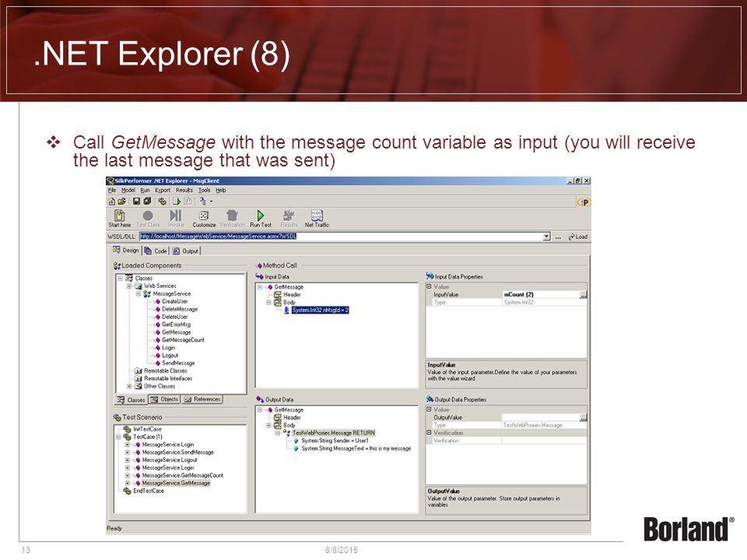Switch to the Design tab
The width and height of the screenshot is (747, 560).
click(x=126, y=250)
